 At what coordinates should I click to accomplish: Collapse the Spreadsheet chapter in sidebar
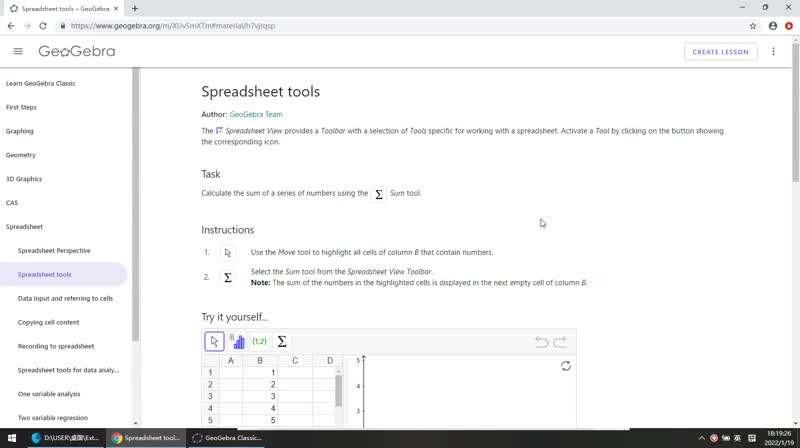[x=24, y=227]
